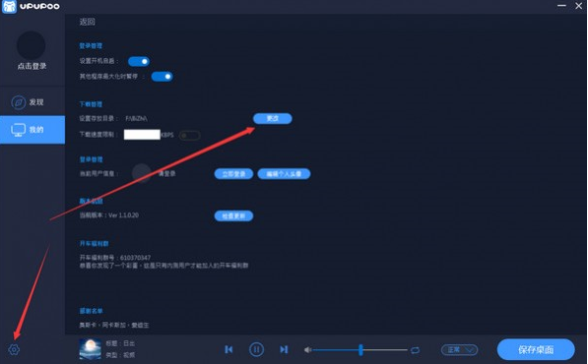Click 更改 to change the storage directory
The width and height of the screenshot is (588, 364).
[x=273, y=118]
